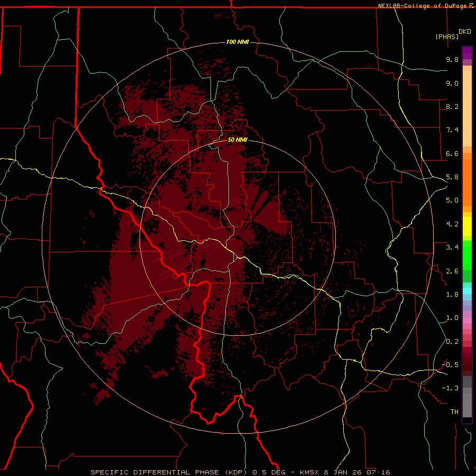Click the [PHAS] units label
This screenshot has height=476, width=476.
coord(447,36)
